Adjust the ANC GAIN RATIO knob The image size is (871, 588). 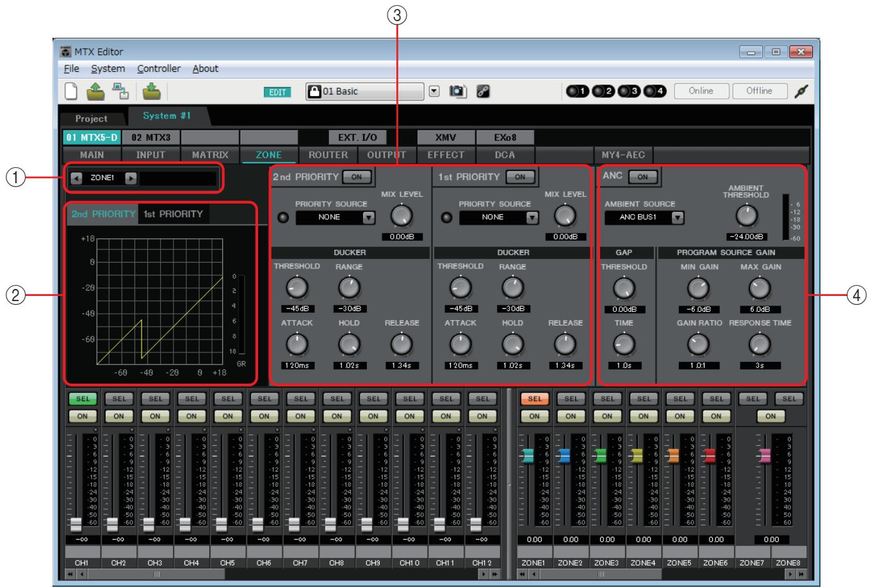pyautogui.click(x=699, y=345)
